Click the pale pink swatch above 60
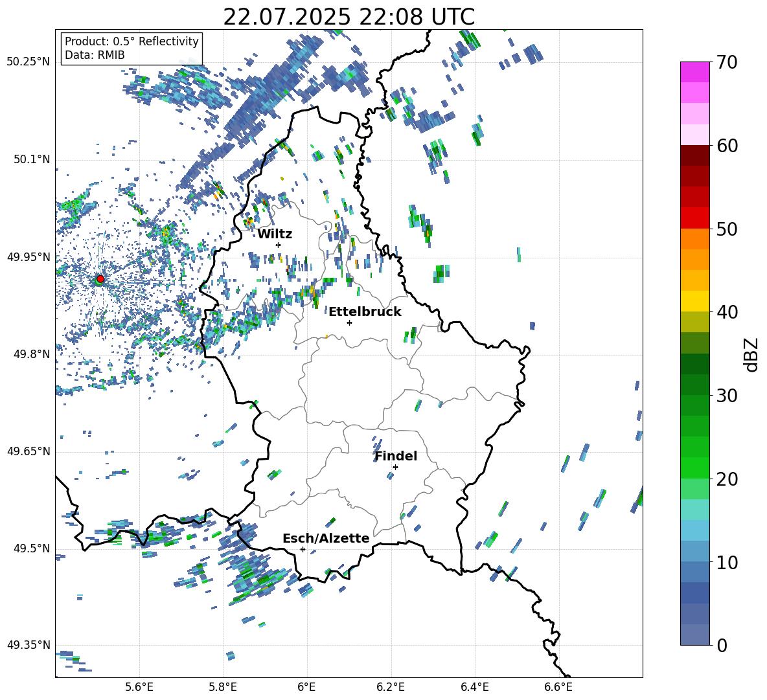The height and width of the screenshot is (700, 767). coord(695,135)
